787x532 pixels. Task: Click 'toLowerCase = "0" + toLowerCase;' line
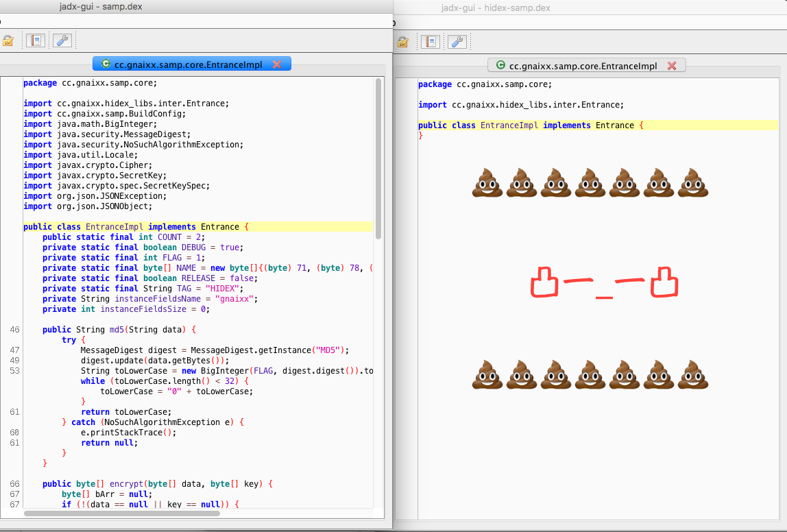(177, 391)
